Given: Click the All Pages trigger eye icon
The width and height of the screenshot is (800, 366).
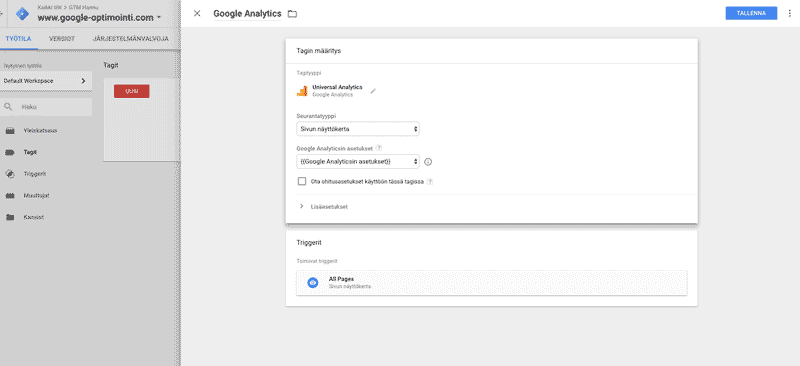Looking at the screenshot, I should tap(313, 283).
